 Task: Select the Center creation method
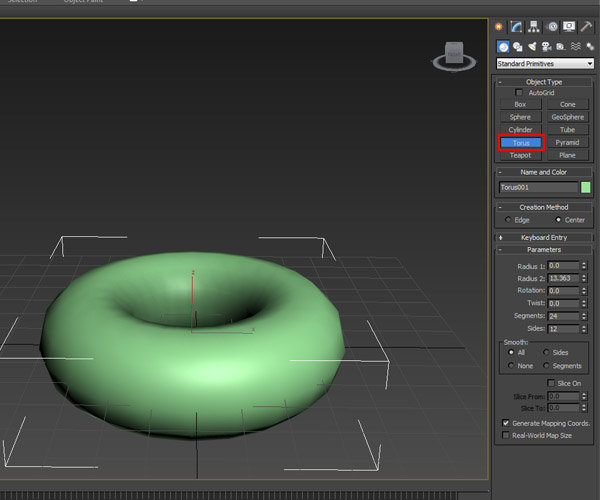click(558, 220)
